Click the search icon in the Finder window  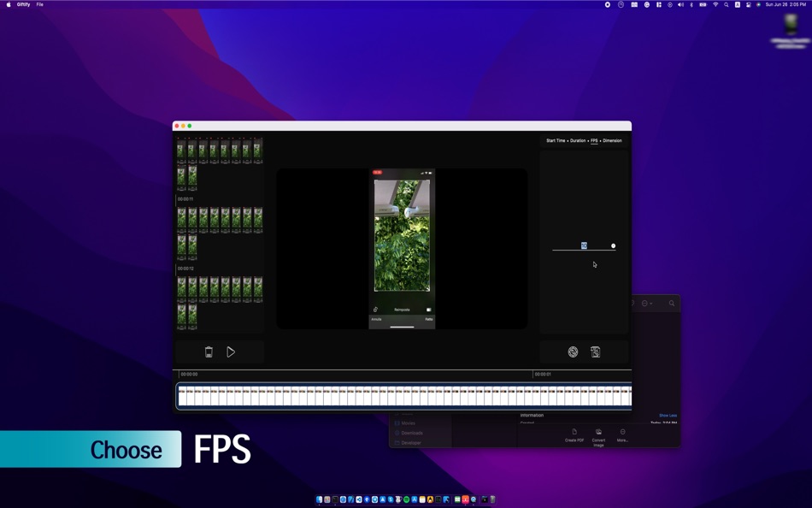tap(672, 304)
